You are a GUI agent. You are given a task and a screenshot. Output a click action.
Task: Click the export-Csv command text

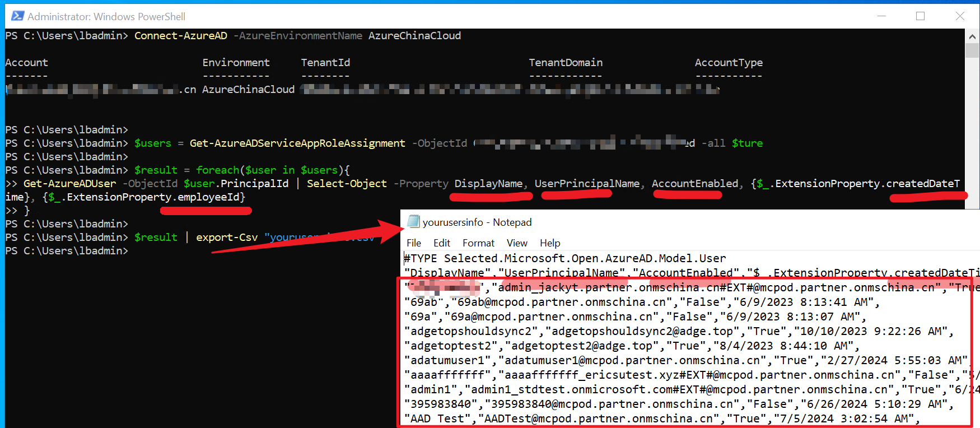coord(226,238)
